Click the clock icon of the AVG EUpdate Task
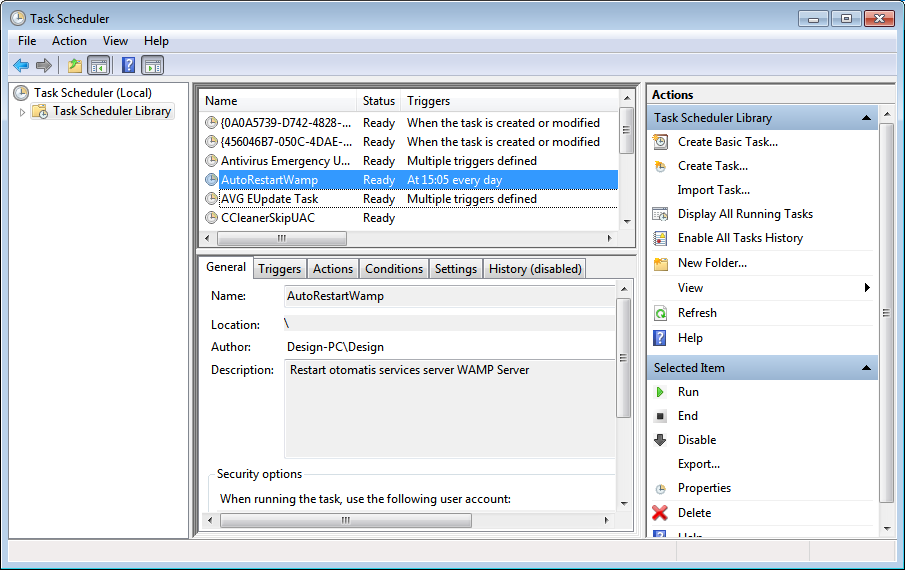 [x=212, y=198]
